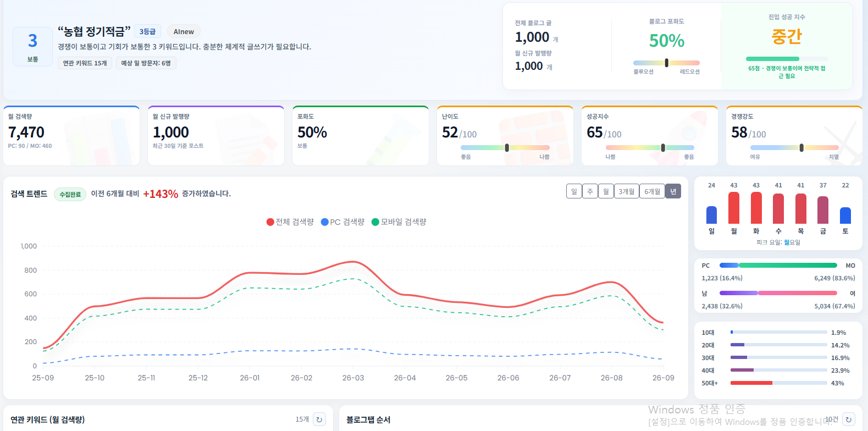The width and height of the screenshot is (868, 431).
Task: Switch trend chart to 주 view
Action: pos(590,191)
